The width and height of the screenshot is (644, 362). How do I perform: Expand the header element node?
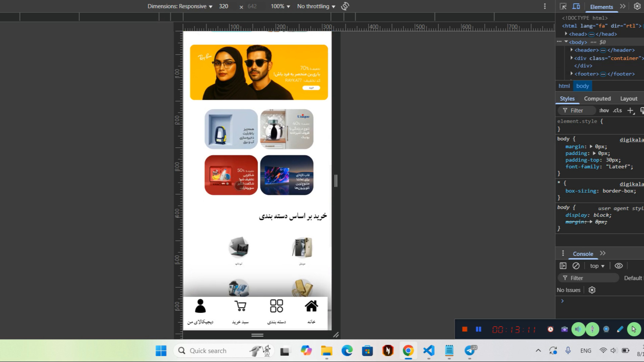pyautogui.click(x=572, y=50)
